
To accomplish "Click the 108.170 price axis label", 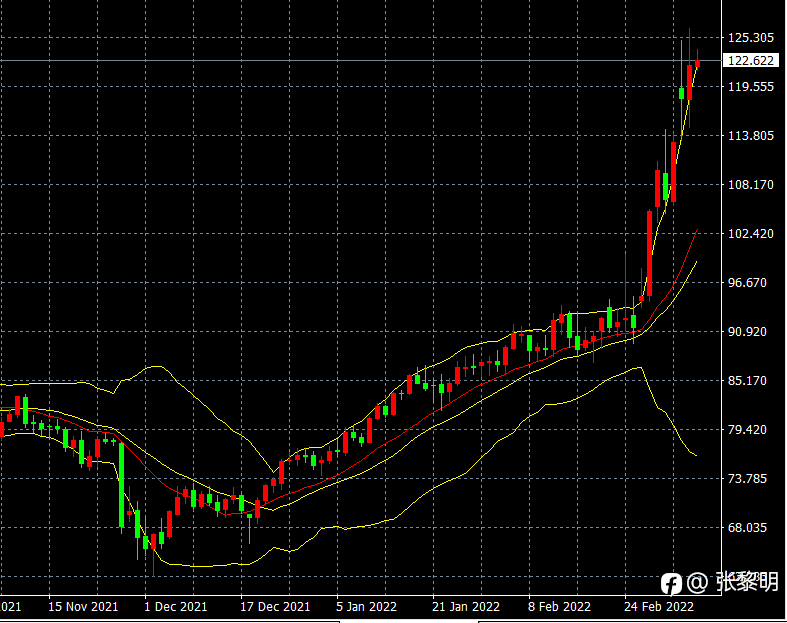I will click(x=751, y=185).
